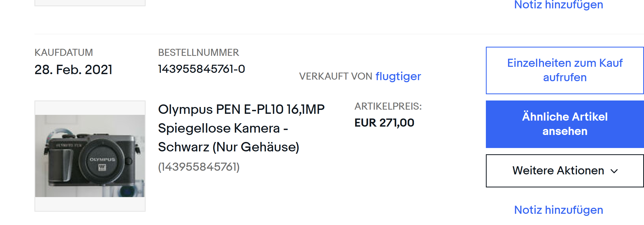644x225 pixels.
Task: Open the Olympus PEN E-PL10 item title
Action: [241, 128]
